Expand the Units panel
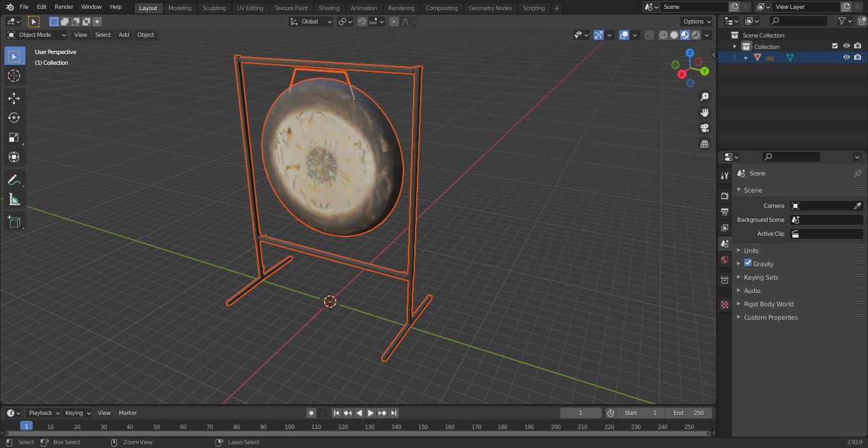 (x=751, y=250)
